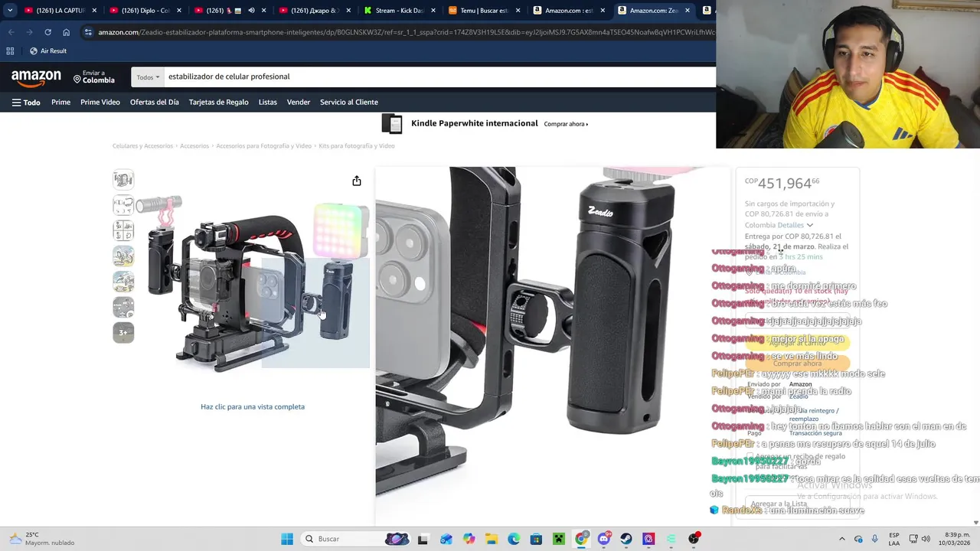The height and width of the screenshot is (551, 980).
Task: Close the Stream - Kick tab
Action: pyautogui.click(x=433, y=11)
